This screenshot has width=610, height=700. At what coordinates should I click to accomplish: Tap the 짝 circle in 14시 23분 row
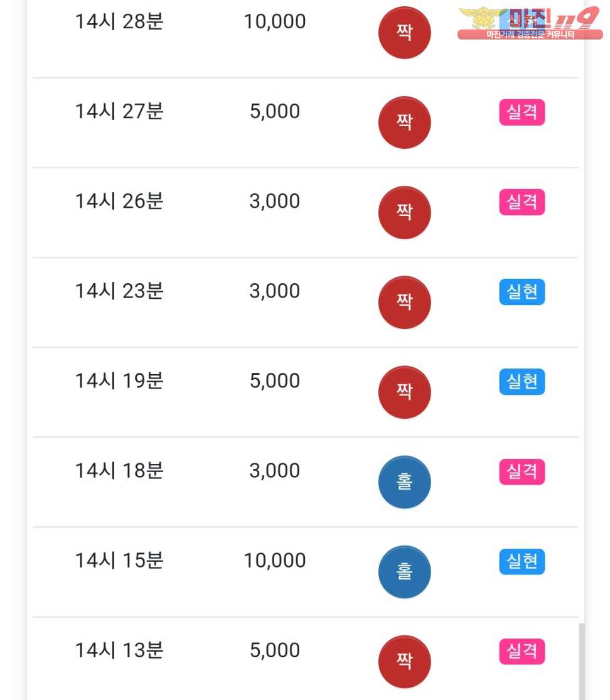click(x=405, y=302)
